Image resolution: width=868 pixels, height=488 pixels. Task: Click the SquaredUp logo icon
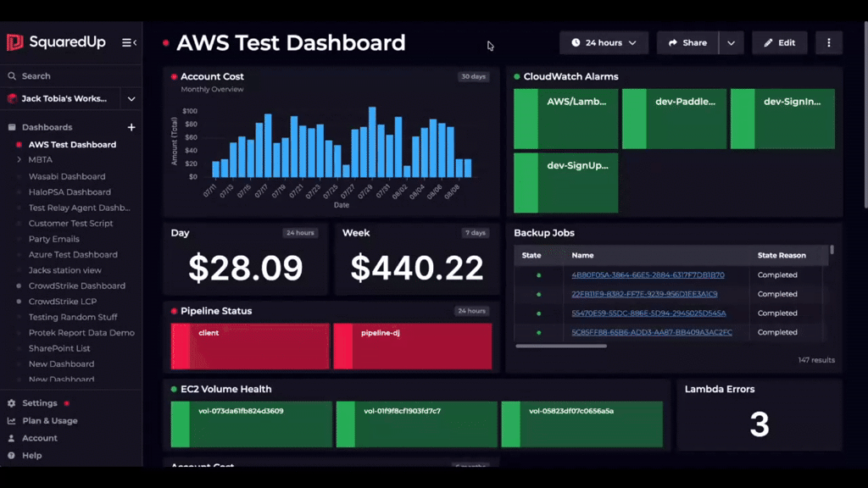point(14,42)
